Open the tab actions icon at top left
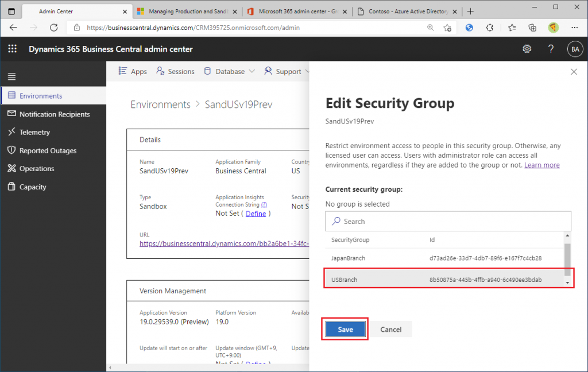Screen dimensions: 588x372 11,11
